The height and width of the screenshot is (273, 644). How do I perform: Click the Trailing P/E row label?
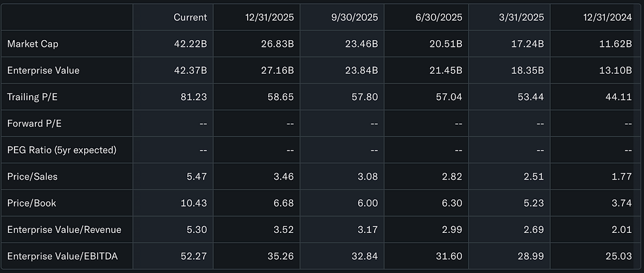(x=32, y=97)
